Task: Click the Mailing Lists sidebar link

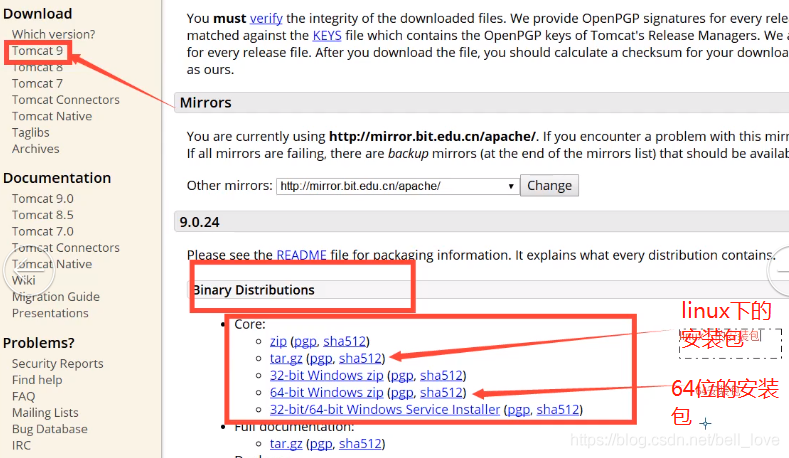Action: [x=45, y=413]
